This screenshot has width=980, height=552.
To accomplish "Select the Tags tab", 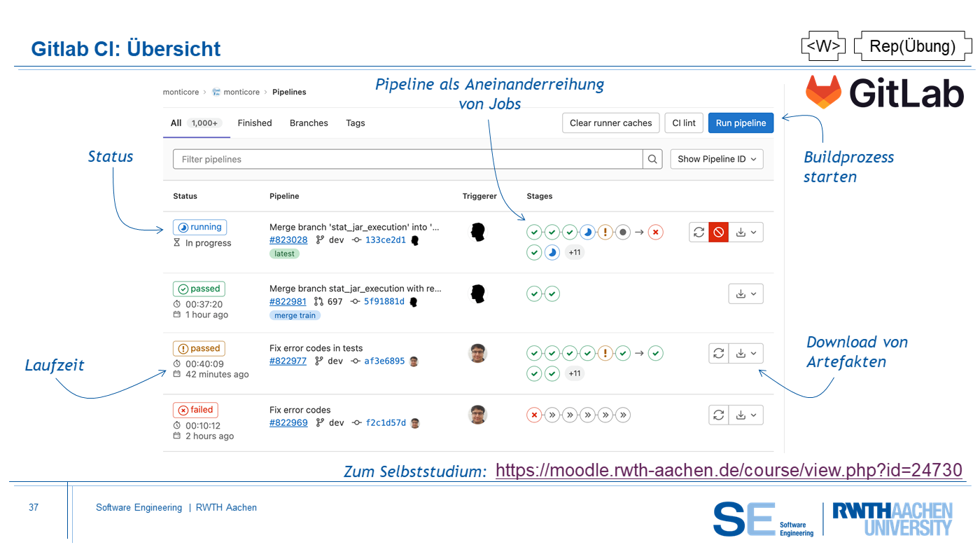I will (355, 123).
